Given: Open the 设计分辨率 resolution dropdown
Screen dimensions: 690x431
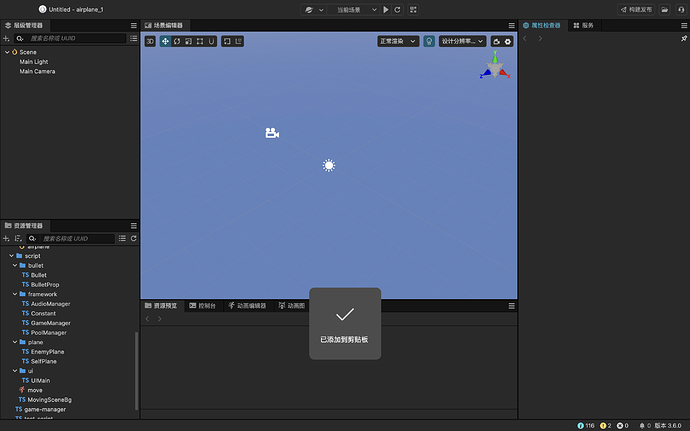Looking at the screenshot, I should [x=462, y=41].
